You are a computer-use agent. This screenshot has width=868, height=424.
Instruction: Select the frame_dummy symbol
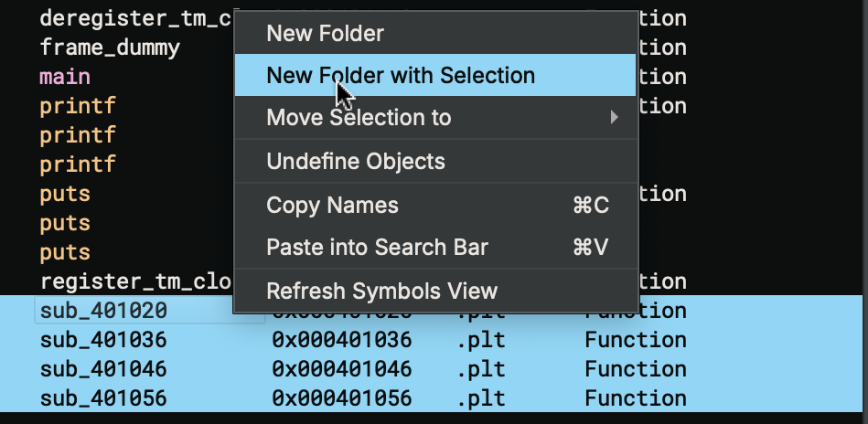(110, 47)
